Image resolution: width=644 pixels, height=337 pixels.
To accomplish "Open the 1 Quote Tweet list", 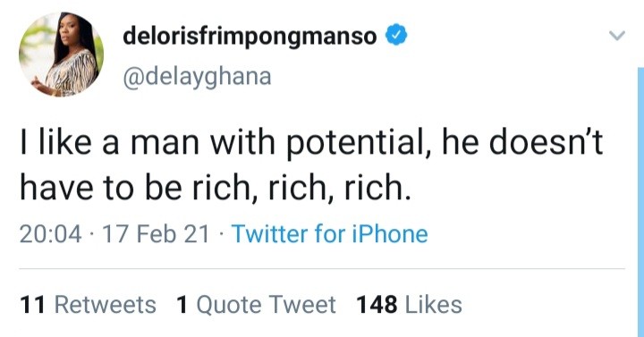I will (x=256, y=305).
